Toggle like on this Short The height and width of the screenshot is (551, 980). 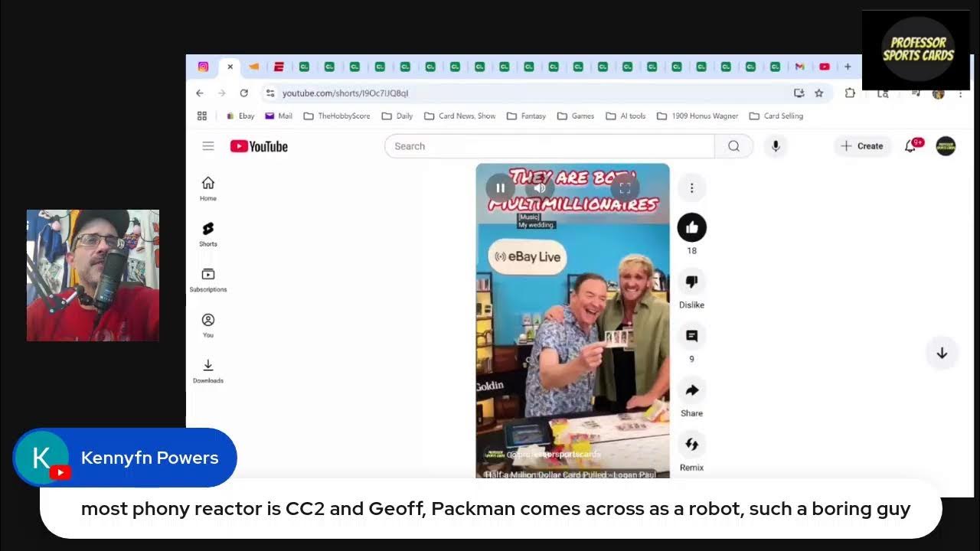tap(691, 227)
